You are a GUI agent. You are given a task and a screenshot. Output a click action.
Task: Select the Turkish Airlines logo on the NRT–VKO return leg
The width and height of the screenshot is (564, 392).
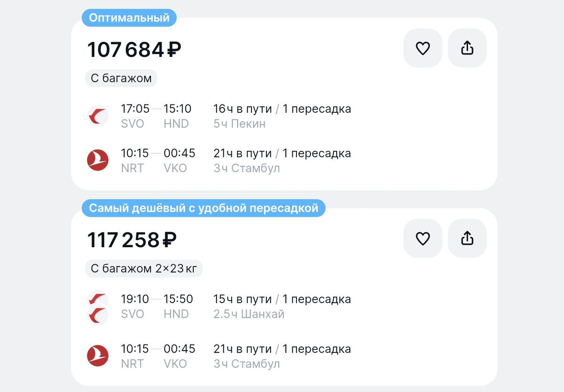[x=97, y=356]
